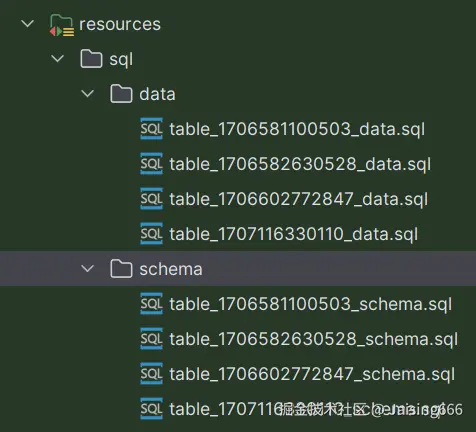Select the resources folder label
The width and height of the screenshot is (476, 432).
[120, 24]
